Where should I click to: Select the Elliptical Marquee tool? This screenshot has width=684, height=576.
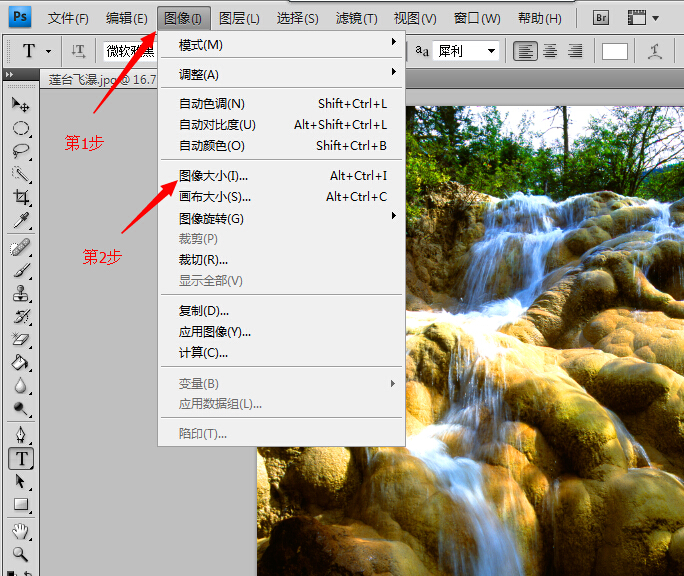click(20, 128)
